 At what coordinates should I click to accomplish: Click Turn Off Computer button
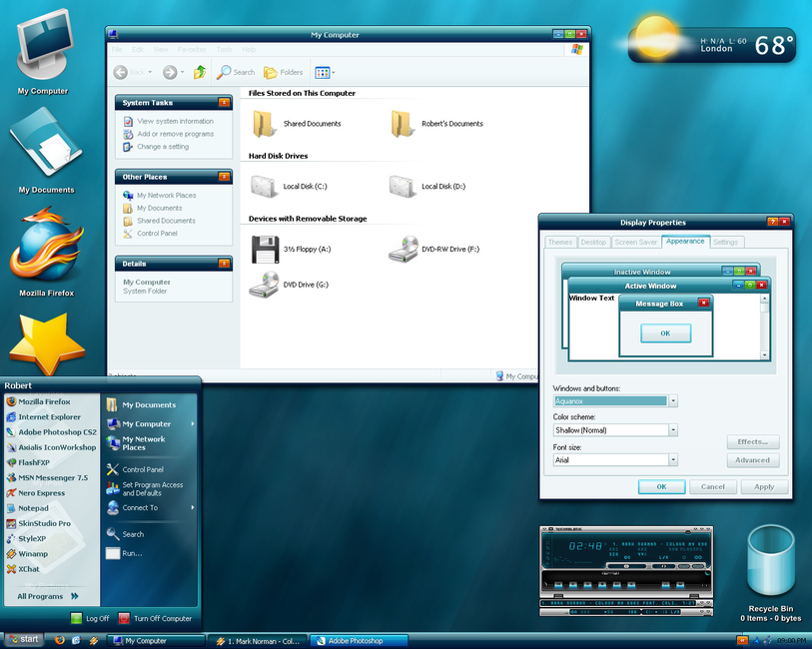(x=156, y=618)
